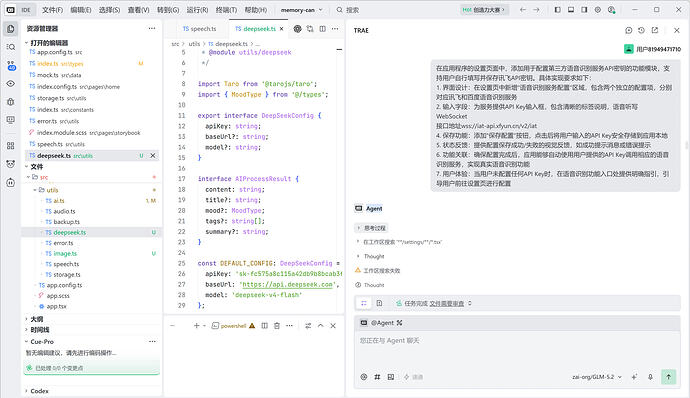This screenshot has width=690, height=398.
Task: Open editor more actions ellipsis
Action: (x=335, y=29)
